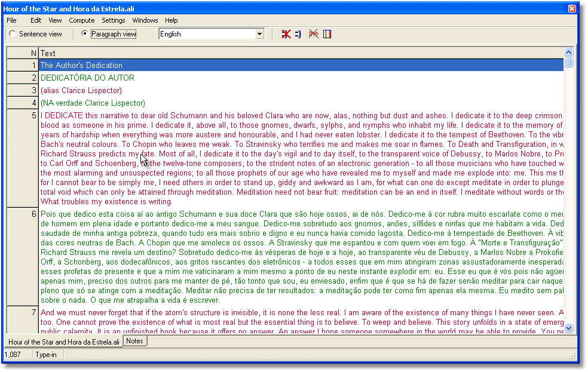Open the Settings menu
This screenshot has width=588, height=372.
click(x=114, y=20)
